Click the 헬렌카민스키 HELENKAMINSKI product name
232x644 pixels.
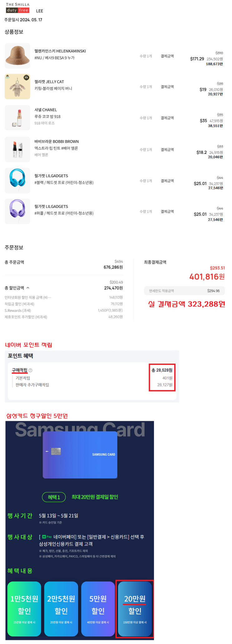(60, 51)
